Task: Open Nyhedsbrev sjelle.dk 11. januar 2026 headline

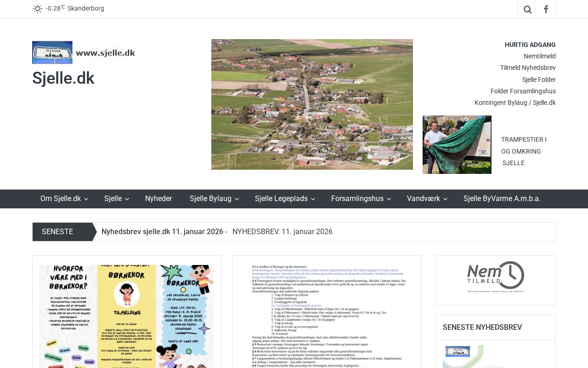Action: point(162,232)
